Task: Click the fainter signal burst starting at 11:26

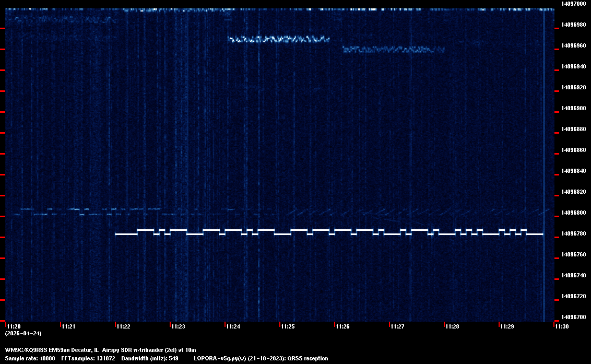Action: pos(393,50)
